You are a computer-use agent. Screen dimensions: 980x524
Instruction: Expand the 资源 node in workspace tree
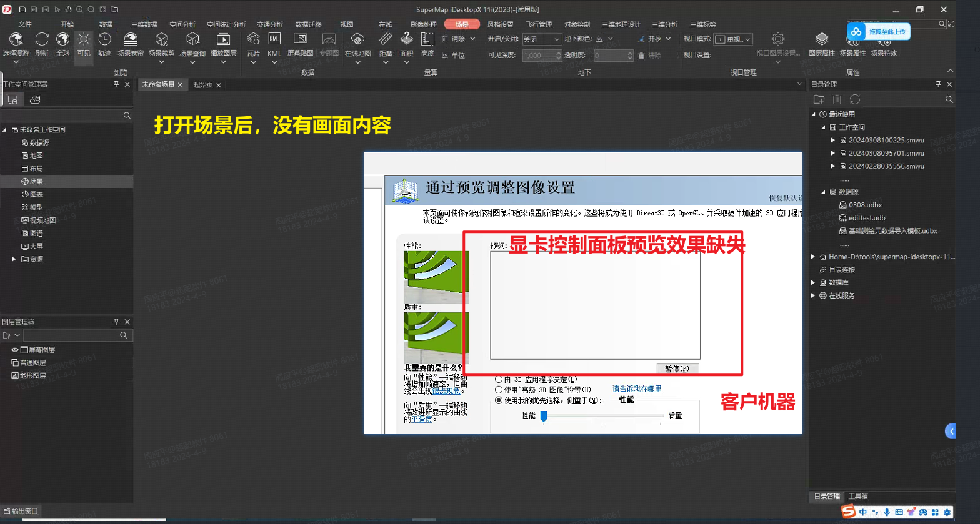click(x=14, y=259)
